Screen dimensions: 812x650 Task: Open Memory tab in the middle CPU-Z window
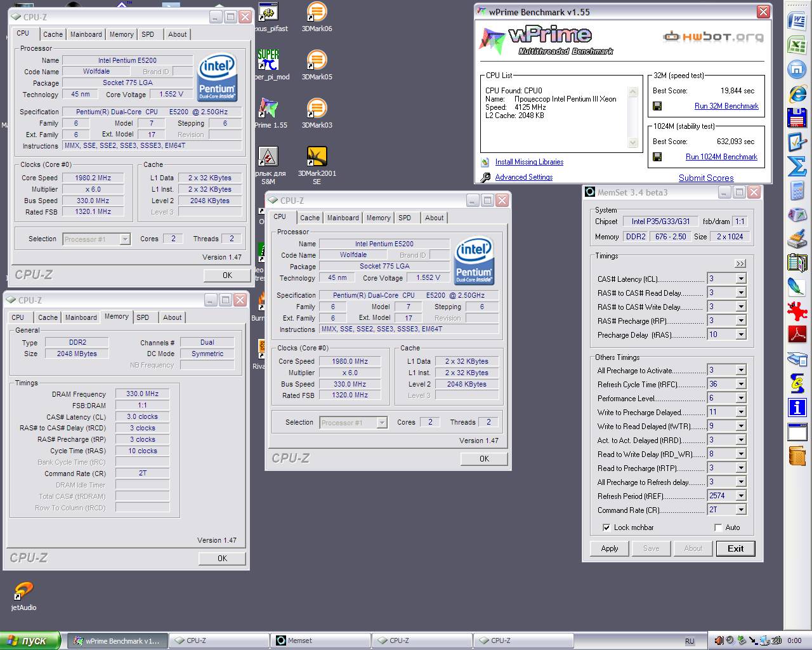tap(378, 218)
